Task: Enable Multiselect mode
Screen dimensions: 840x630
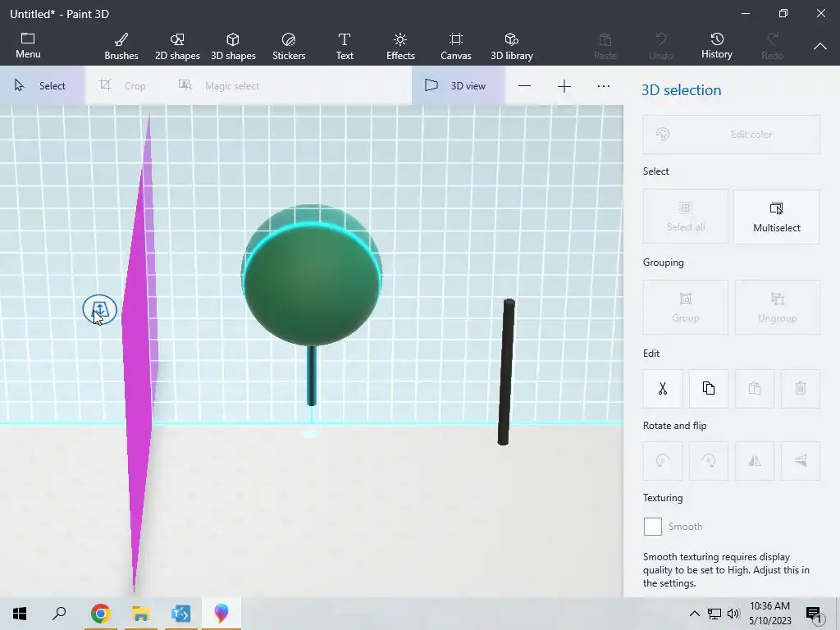Action: coord(777,217)
